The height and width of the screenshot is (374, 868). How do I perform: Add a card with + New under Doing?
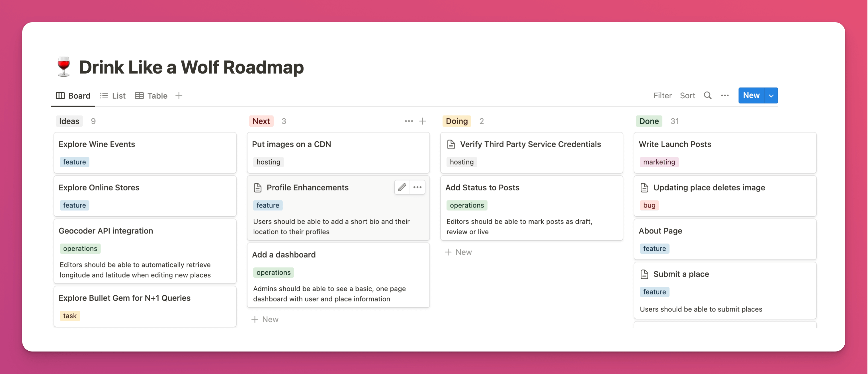[x=458, y=252]
